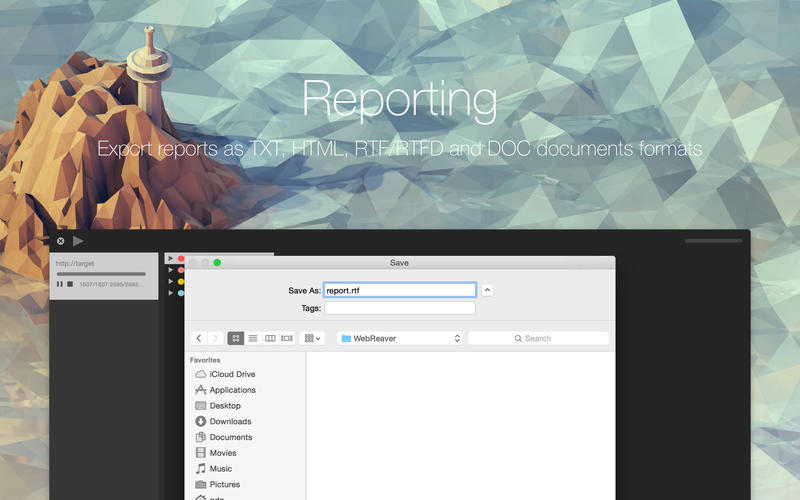Select the http://target entry
Image resolution: width=800 pixels, height=500 pixels.
pos(104,276)
